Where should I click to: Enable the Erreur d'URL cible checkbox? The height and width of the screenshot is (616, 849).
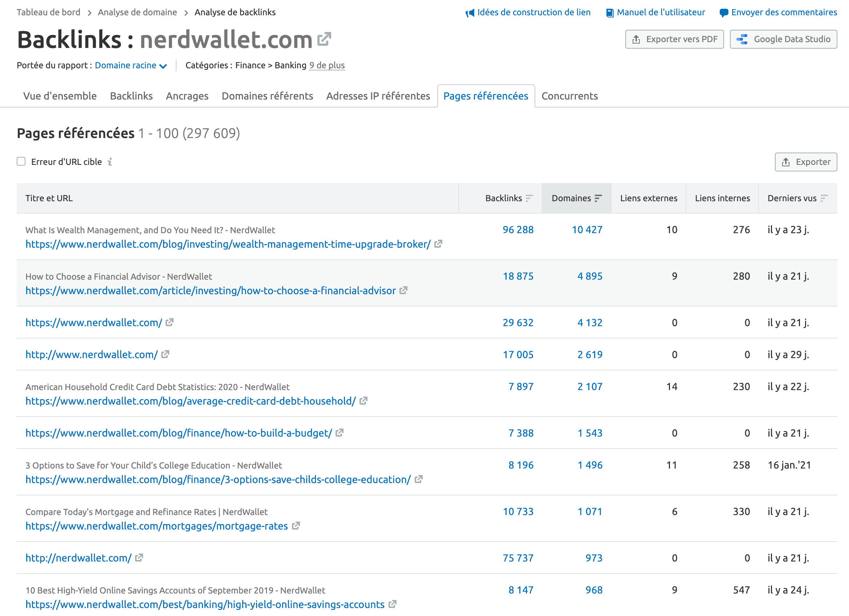click(x=21, y=161)
